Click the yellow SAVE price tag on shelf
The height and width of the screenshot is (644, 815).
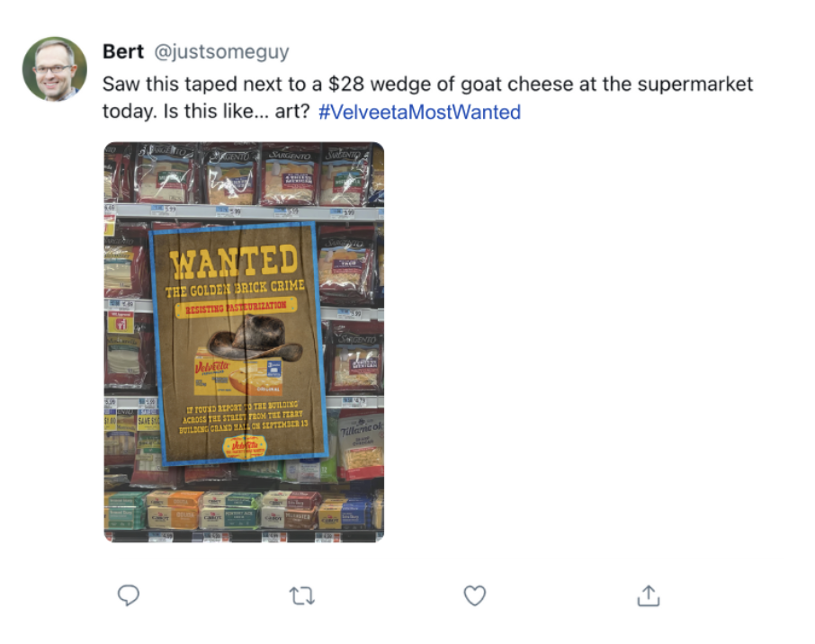click(148, 420)
